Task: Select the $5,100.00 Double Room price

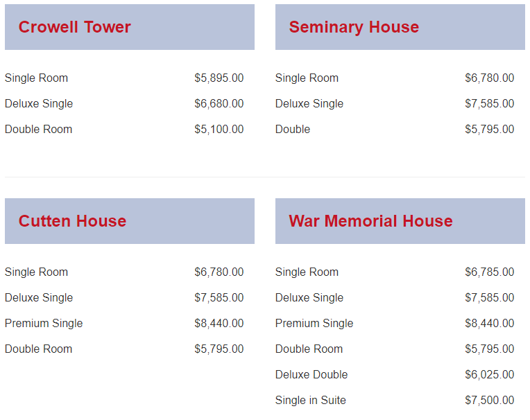Action: (x=219, y=130)
